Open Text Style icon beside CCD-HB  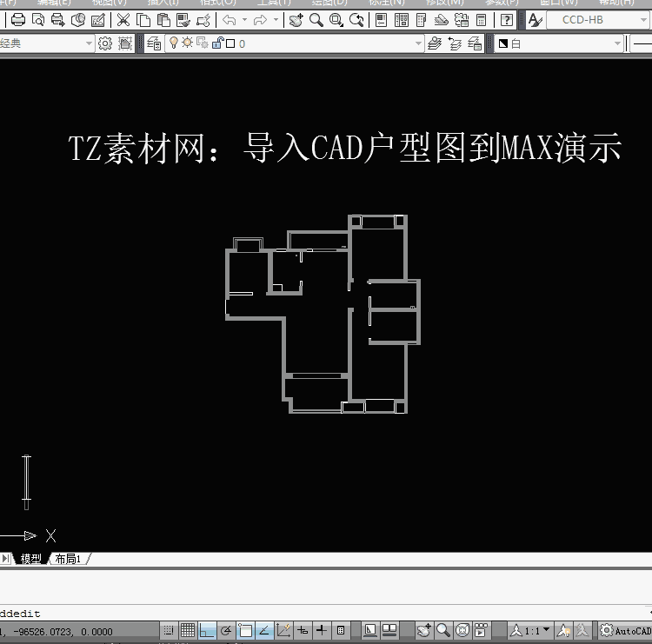click(x=536, y=19)
